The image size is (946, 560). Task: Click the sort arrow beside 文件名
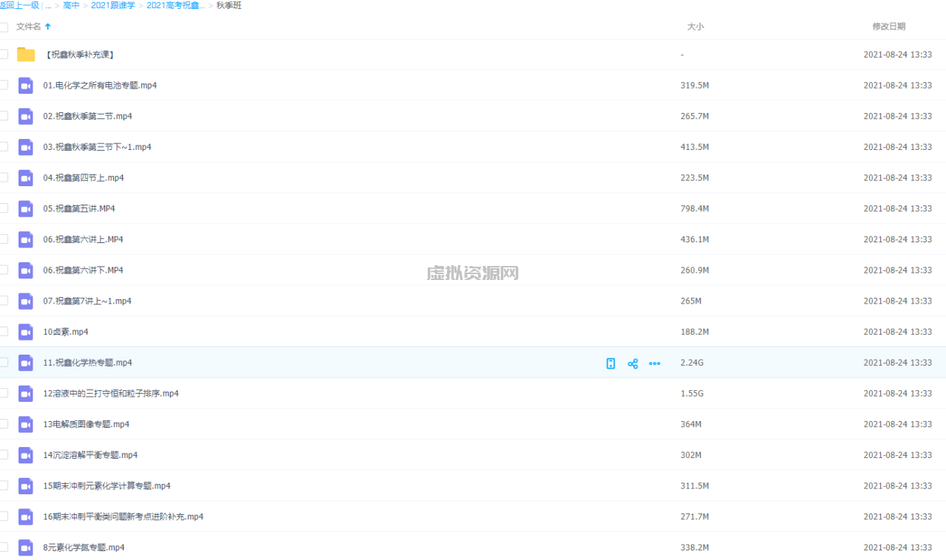[x=48, y=27]
